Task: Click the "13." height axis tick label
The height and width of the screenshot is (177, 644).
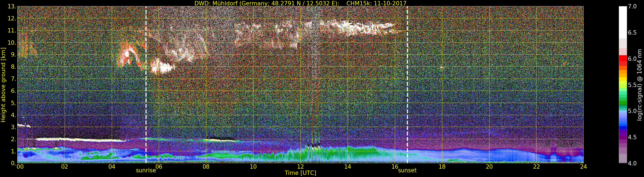Action: tap(12, 6)
